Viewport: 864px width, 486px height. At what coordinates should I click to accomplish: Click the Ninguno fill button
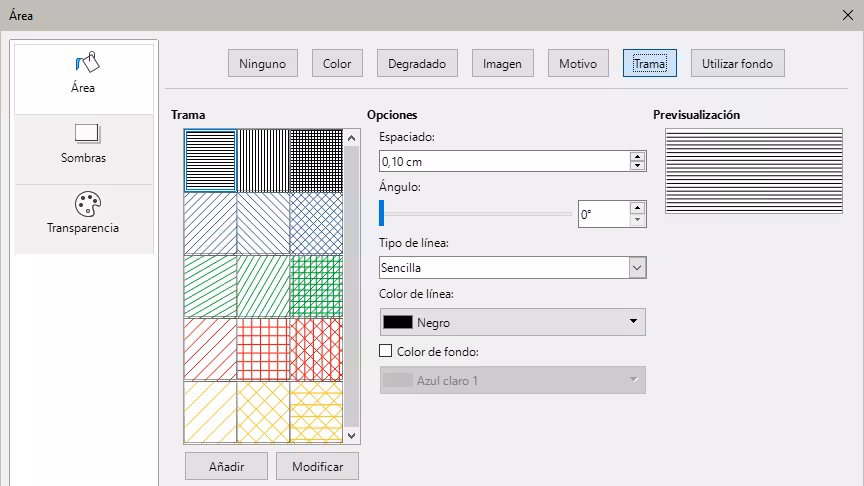click(x=263, y=63)
